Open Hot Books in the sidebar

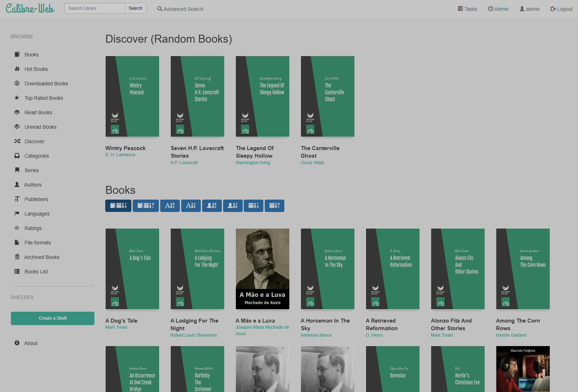coord(36,69)
